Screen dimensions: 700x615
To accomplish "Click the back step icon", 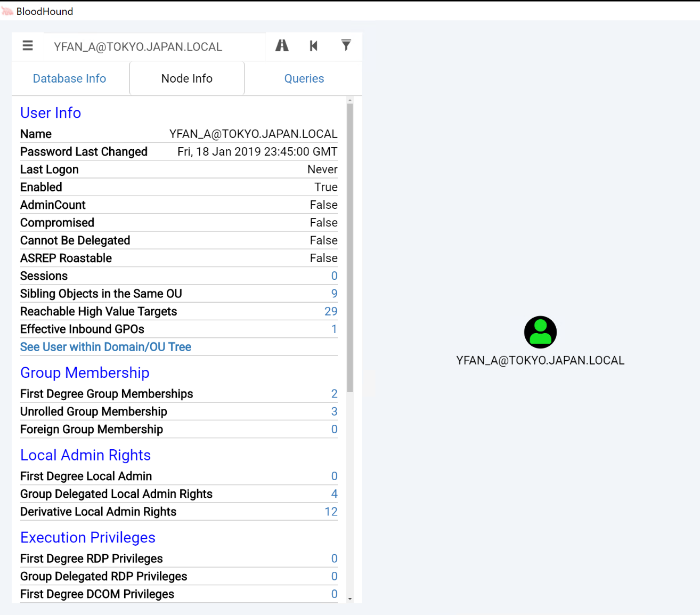I will click(314, 46).
